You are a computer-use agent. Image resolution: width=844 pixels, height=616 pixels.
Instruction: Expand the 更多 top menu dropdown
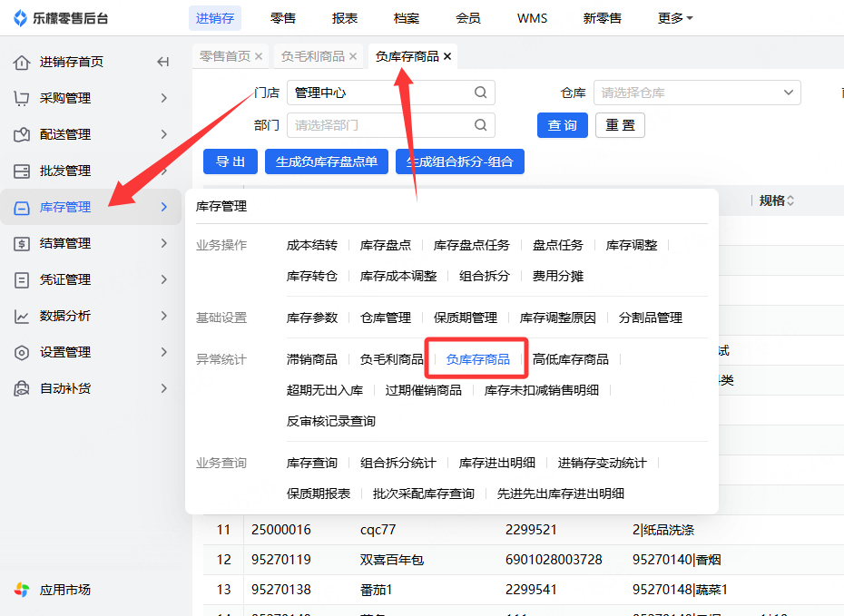coord(675,18)
